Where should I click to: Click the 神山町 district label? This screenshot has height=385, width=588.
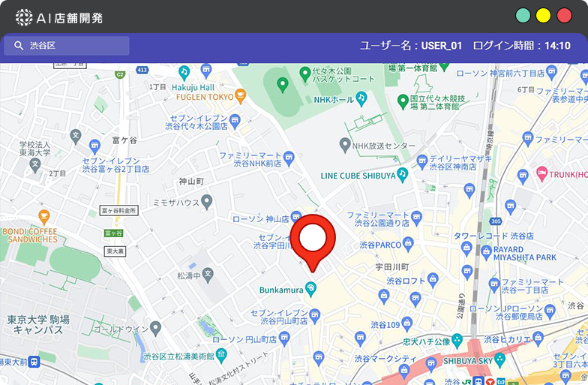click(192, 182)
